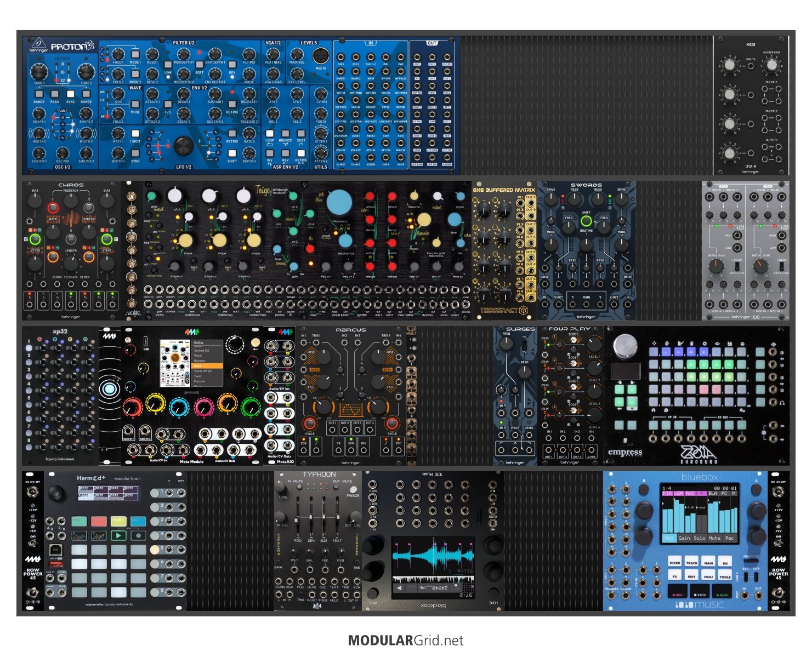Toggle BOUNCE on Proton ASR envelope

285,133
